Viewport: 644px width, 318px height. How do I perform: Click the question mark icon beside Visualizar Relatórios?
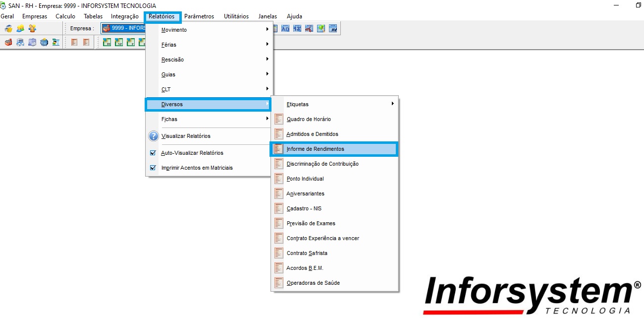tap(153, 136)
